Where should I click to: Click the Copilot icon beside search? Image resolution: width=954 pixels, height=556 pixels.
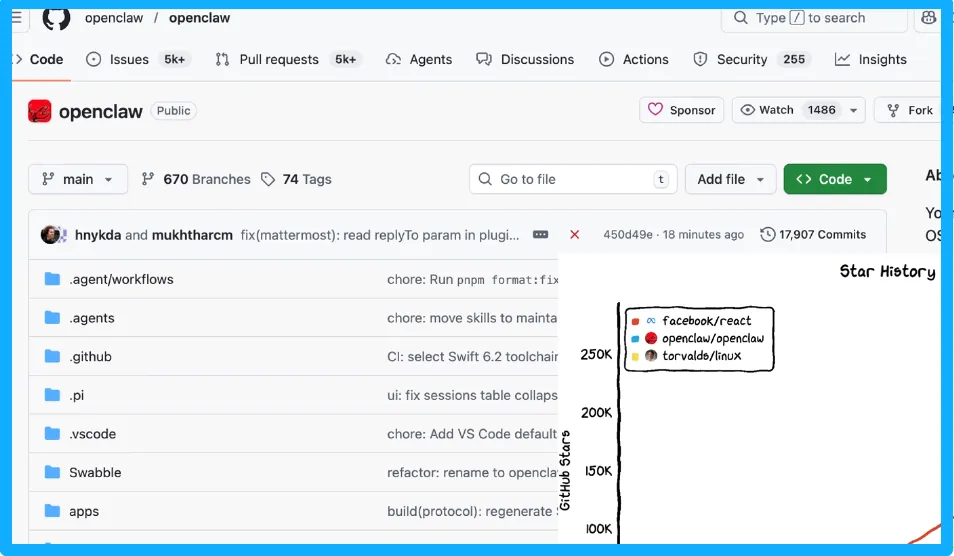click(928, 18)
